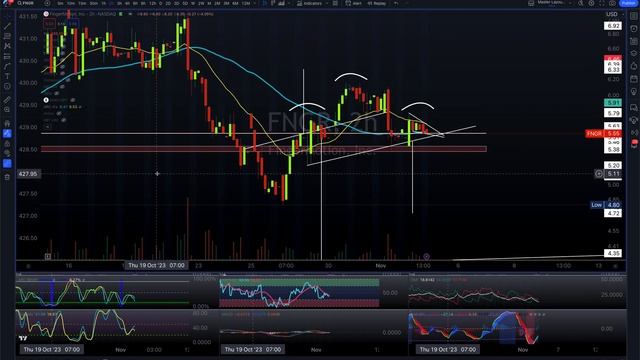This screenshot has width=640, height=360.
Task: Open the ideas lightbulb icon
Action: pyautogui.click(x=634, y=92)
